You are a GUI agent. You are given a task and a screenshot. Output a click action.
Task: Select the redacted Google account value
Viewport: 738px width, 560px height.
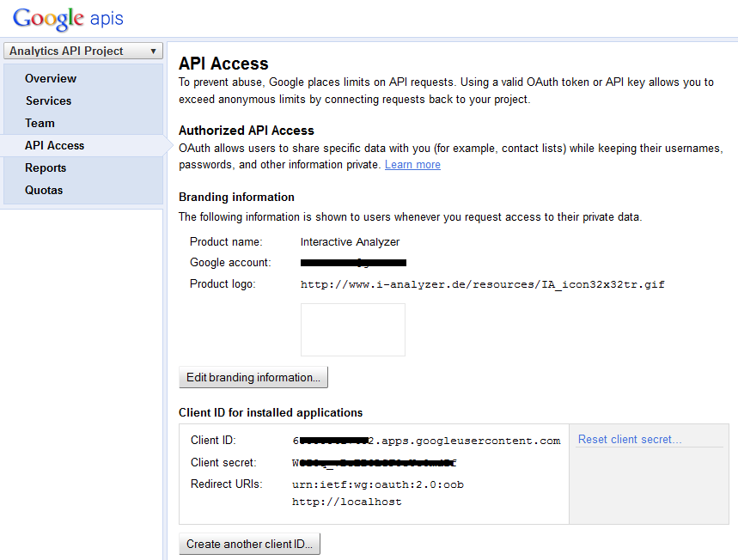353,263
